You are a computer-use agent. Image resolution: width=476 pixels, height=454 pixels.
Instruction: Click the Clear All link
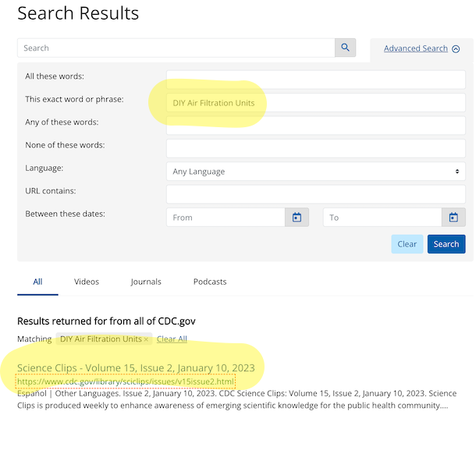(x=172, y=339)
